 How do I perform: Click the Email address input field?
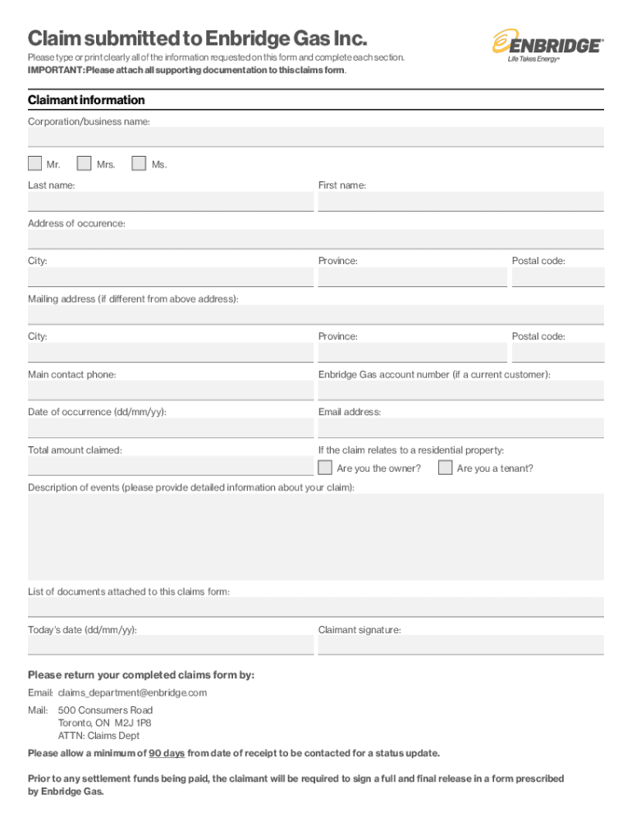coord(460,427)
